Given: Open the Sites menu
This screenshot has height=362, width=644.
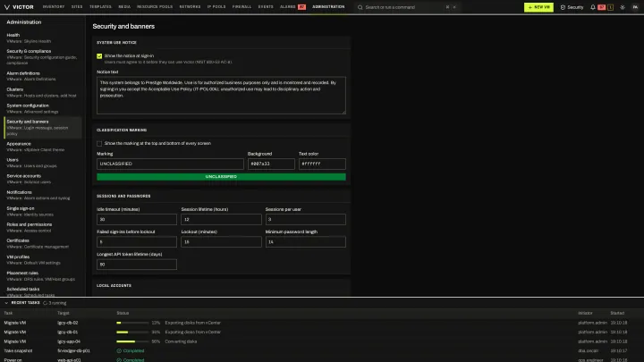Looking at the screenshot, I should point(77,7).
